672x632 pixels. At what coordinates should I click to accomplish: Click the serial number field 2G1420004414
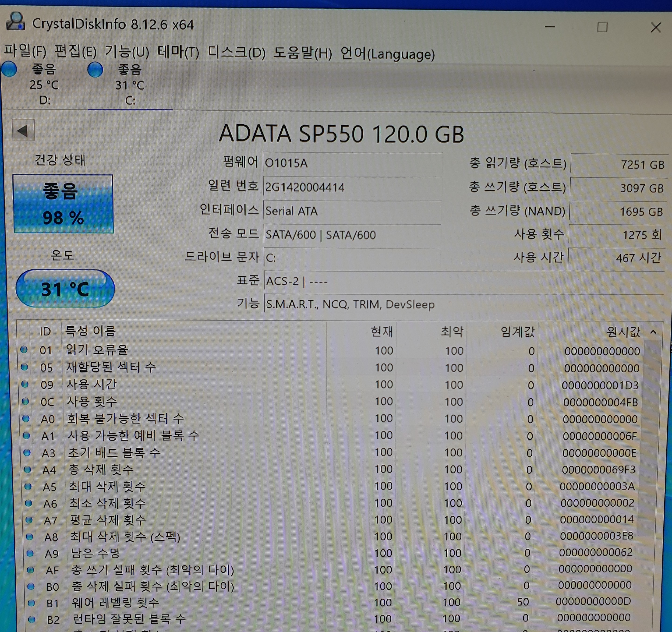coord(353,187)
